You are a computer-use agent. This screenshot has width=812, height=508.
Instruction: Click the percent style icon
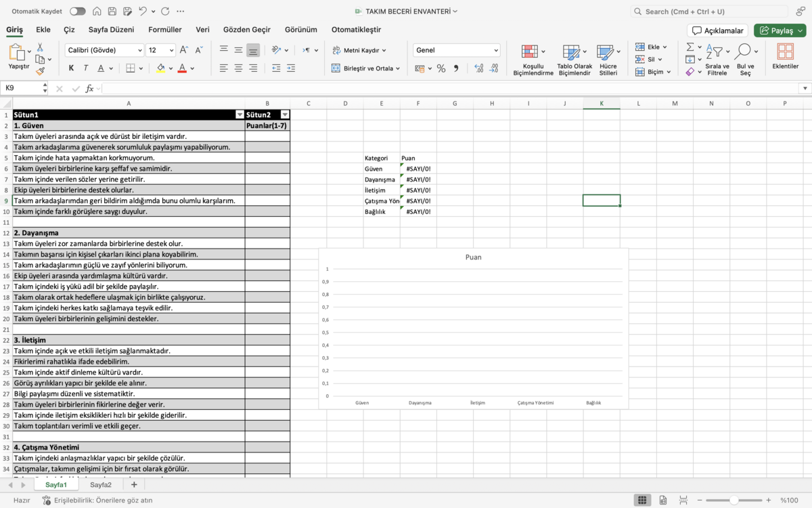click(441, 68)
